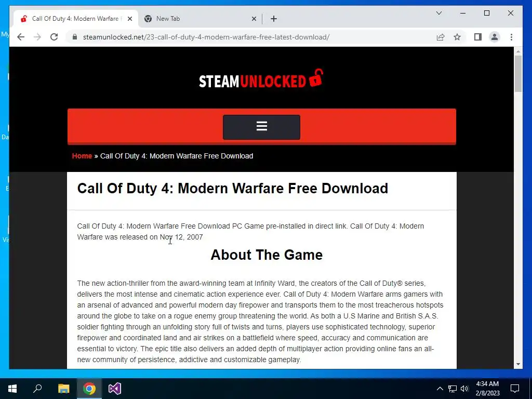Open the volume control icon

464,389
